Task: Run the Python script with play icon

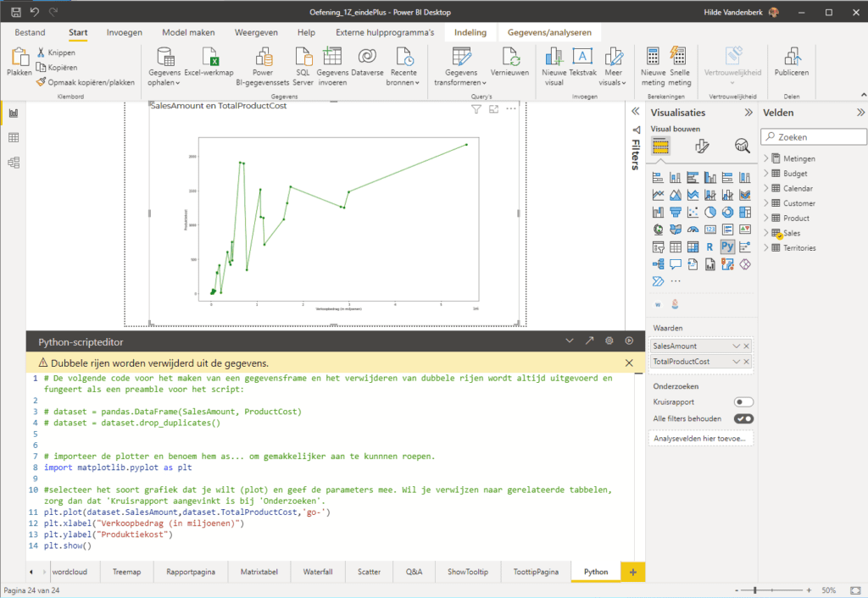Action: coord(629,341)
